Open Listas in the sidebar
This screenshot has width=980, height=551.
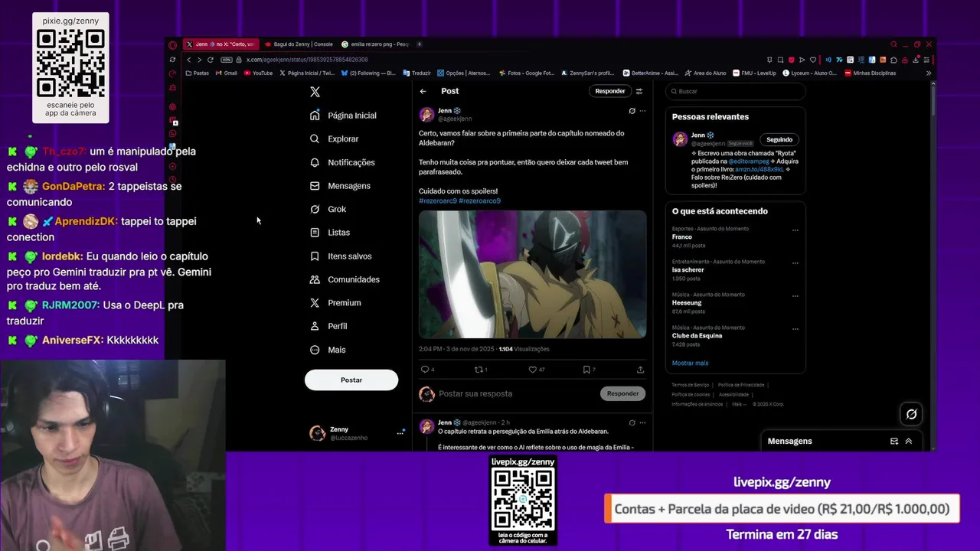[x=330, y=233]
